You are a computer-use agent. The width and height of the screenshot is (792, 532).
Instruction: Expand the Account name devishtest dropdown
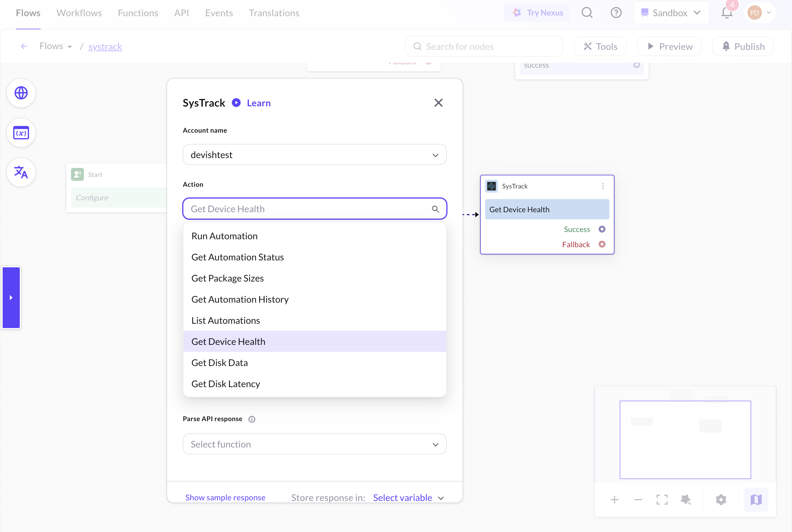(x=314, y=155)
